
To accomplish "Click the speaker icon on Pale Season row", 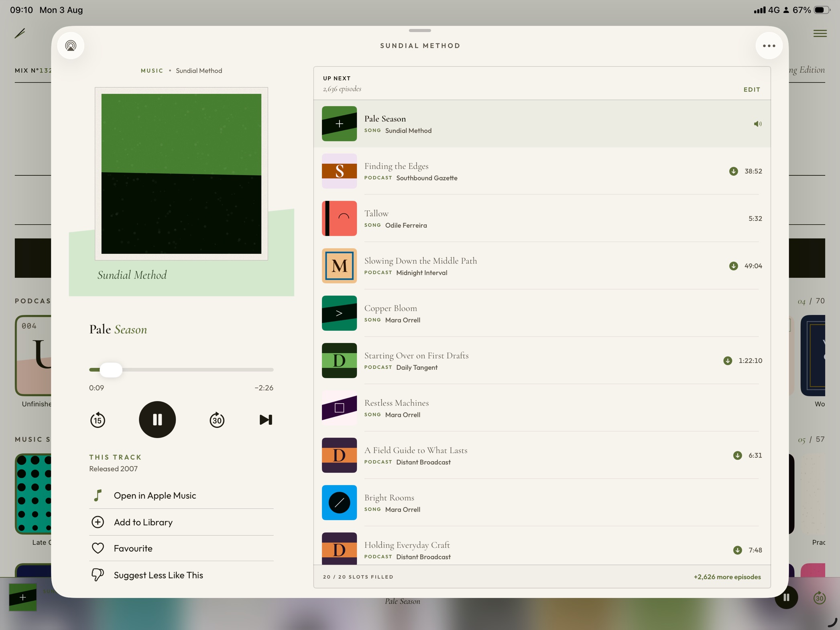I will point(757,124).
